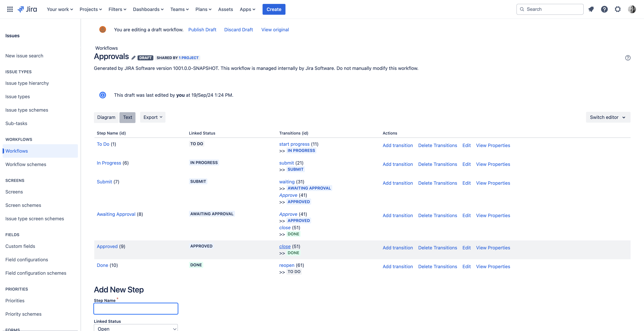Focus the Search field
The image size is (644, 331).
point(550,9)
